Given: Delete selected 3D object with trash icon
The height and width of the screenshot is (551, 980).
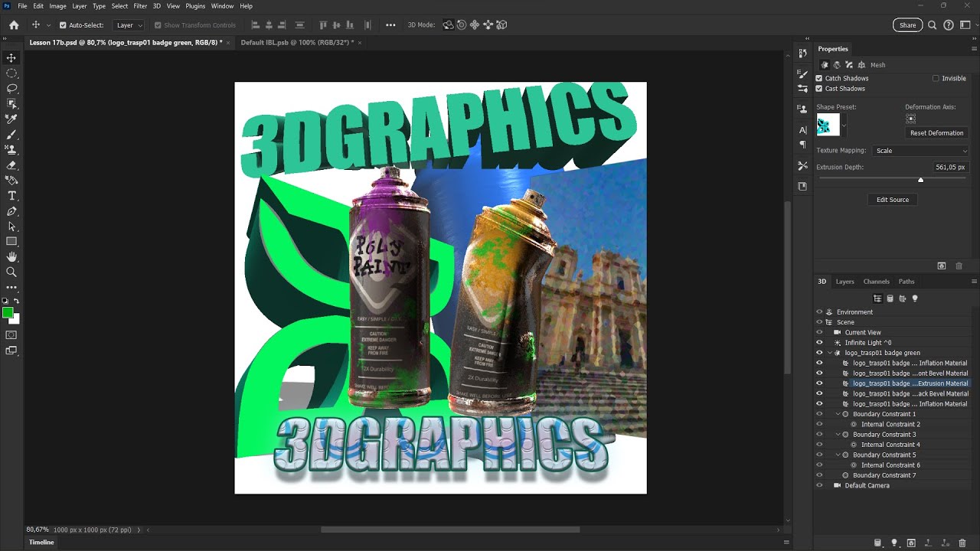Looking at the screenshot, I should click(x=962, y=543).
